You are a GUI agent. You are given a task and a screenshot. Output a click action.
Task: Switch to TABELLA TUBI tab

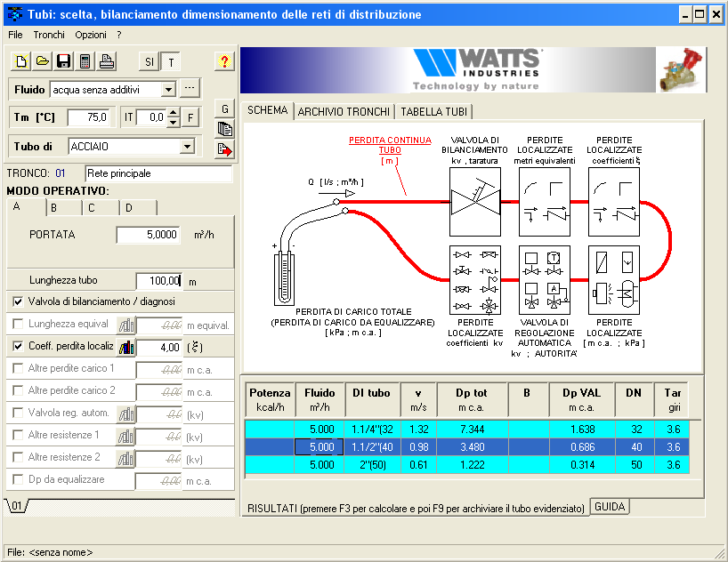(433, 112)
